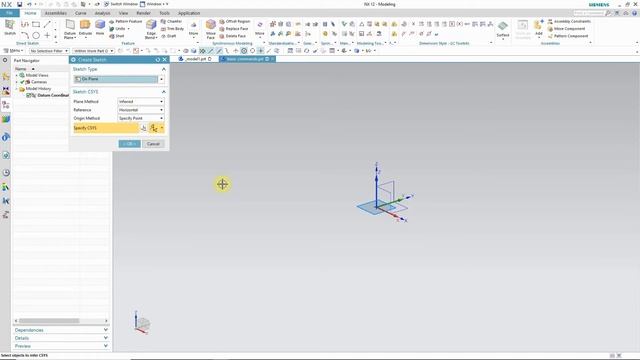Use the Trim Body command
Screen dimensions: 640x360
[172, 29]
